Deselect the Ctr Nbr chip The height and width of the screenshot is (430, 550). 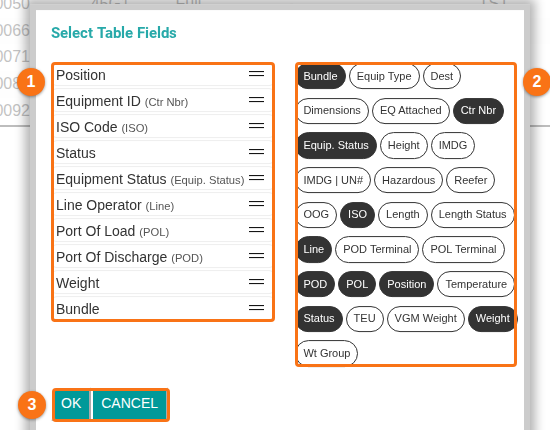(x=478, y=110)
